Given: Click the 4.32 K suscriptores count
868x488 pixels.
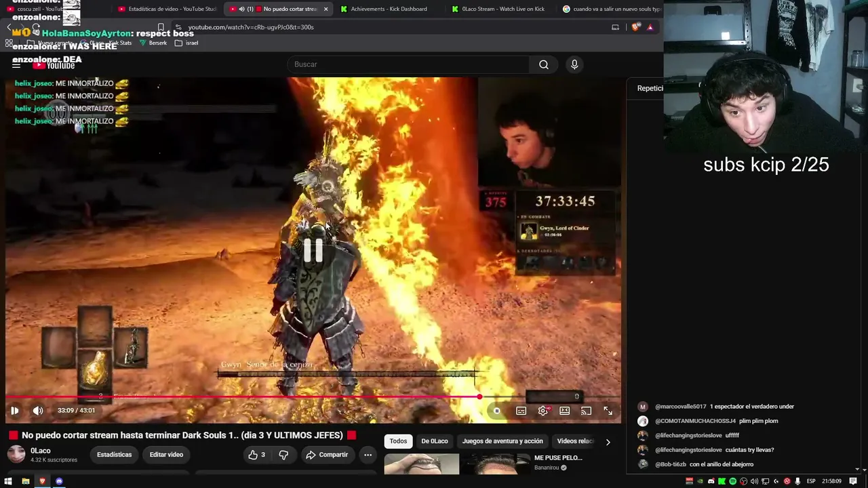Looking at the screenshot, I should 54,460.
